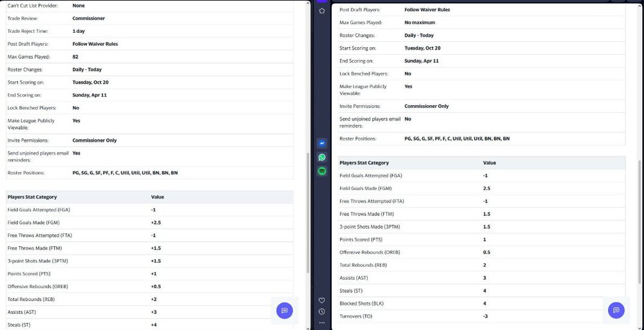Select 'Sunday, Apr 11' value in left window
This screenshot has height=330, width=644.
[x=89, y=95]
